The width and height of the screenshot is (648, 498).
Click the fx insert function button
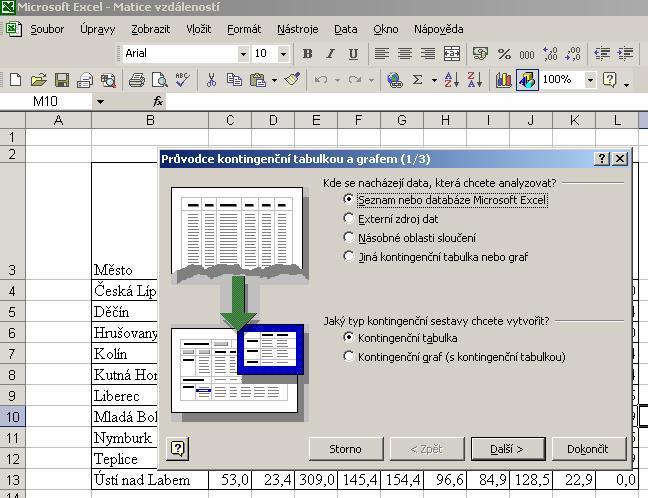tap(157, 101)
